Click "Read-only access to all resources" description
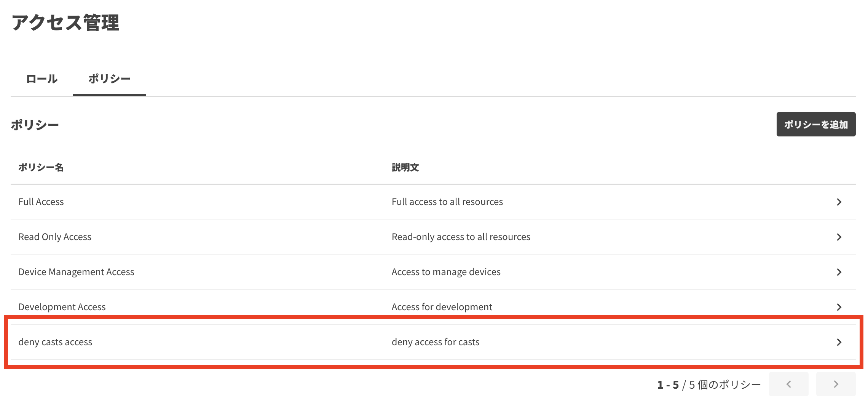This screenshot has height=407, width=868. coord(461,237)
